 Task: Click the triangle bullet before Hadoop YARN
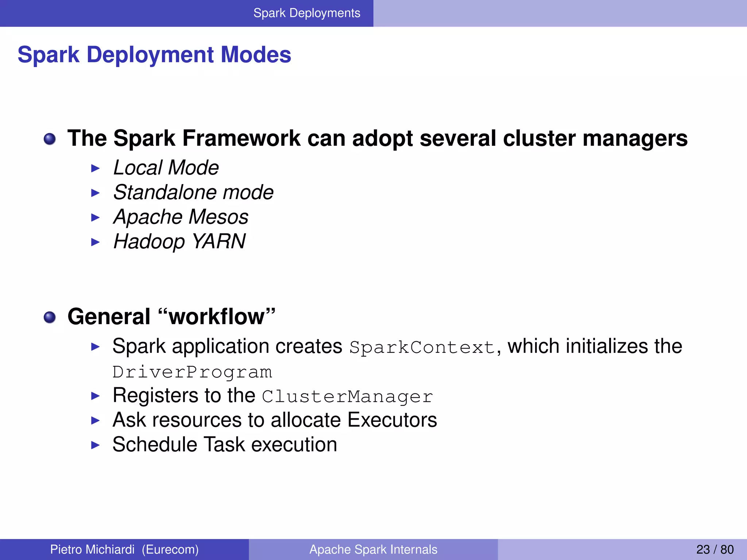[x=95, y=242]
